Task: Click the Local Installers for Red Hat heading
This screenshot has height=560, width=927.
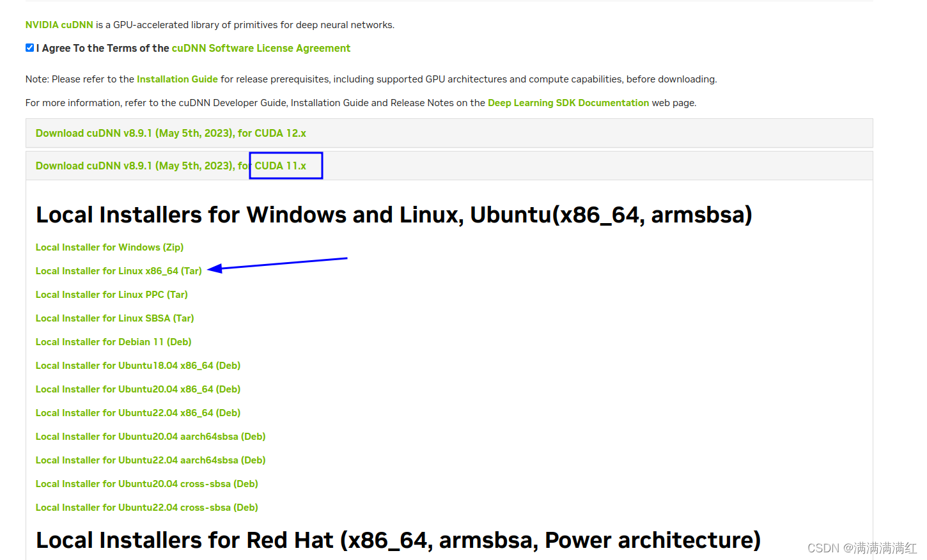Action: tap(398, 541)
